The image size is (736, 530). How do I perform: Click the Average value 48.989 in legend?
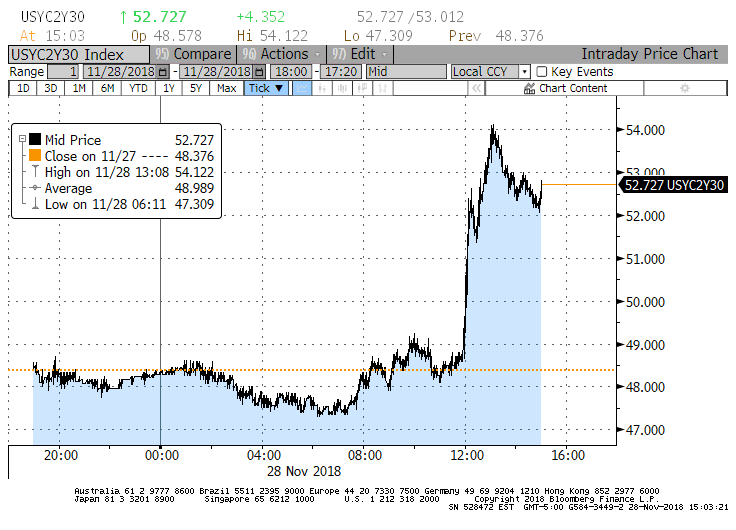[x=194, y=188]
